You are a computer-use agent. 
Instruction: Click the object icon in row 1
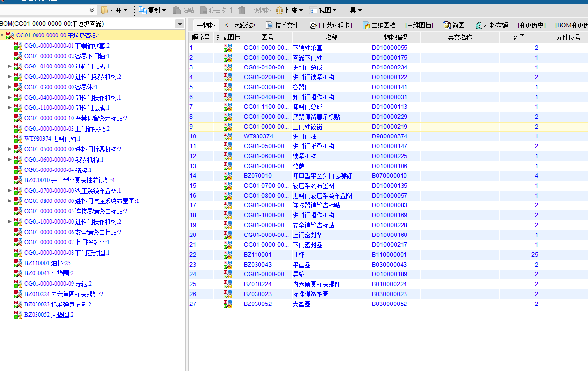point(228,48)
